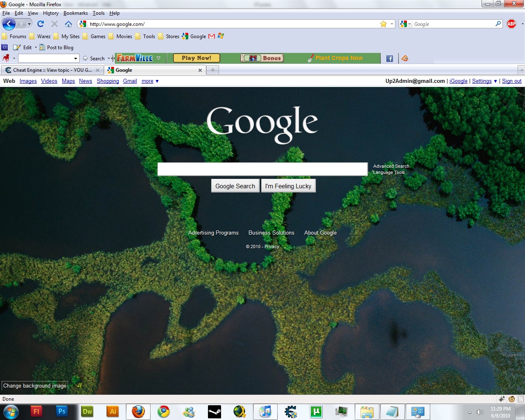Bookmark this page with star icon
Viewport: 525px width, 420px height.
pos(383,24)
